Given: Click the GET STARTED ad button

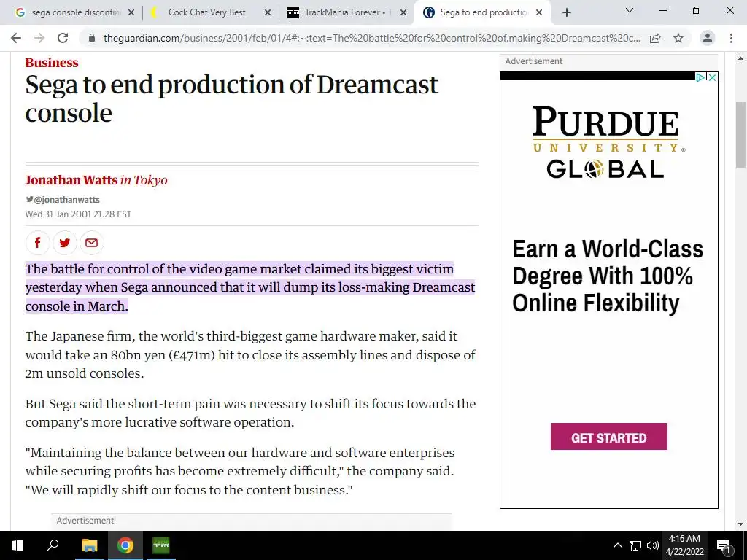Looking at the screenshot, I should 609,436.
